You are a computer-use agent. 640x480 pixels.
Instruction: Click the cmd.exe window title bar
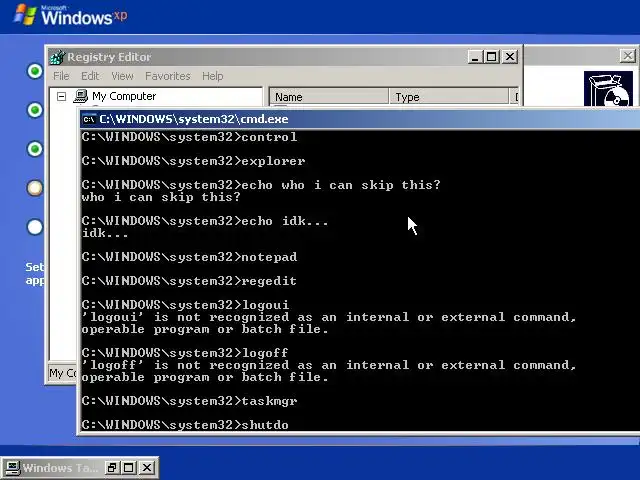[360, 119]
